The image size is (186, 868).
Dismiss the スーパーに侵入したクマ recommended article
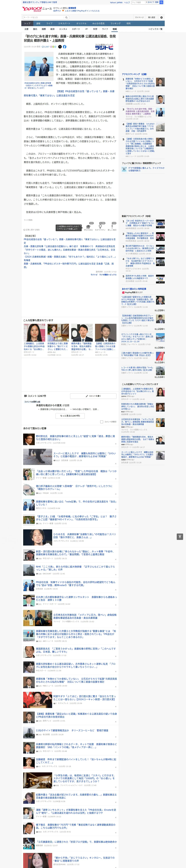coord(115,464)
